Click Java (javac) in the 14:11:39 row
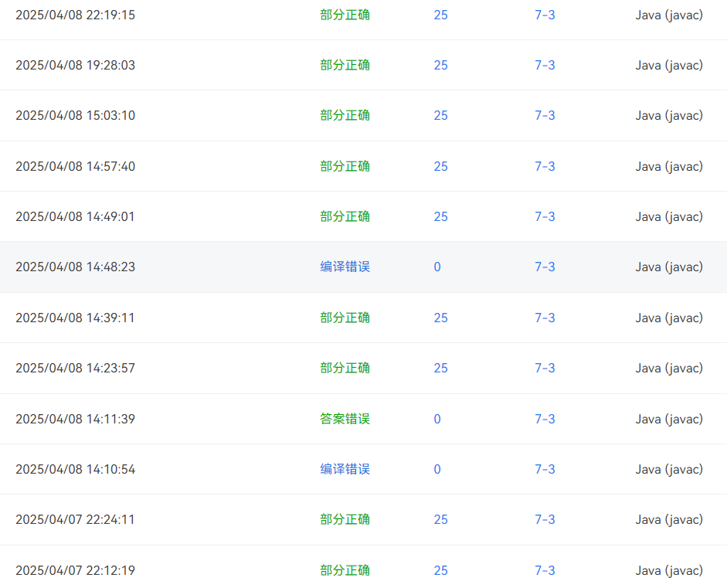The height and width of the screenshot is (588, 727). [669, 420]
